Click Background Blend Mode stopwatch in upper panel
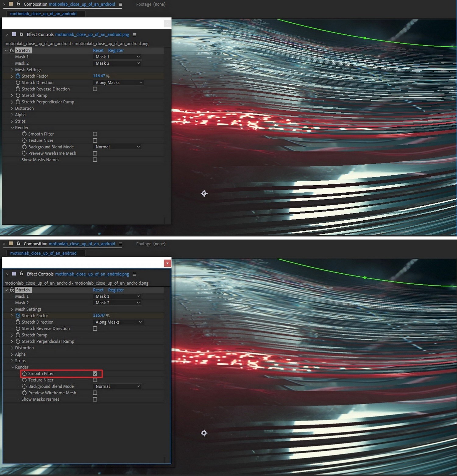Screen dimensions: 457x476 point(24,147)
